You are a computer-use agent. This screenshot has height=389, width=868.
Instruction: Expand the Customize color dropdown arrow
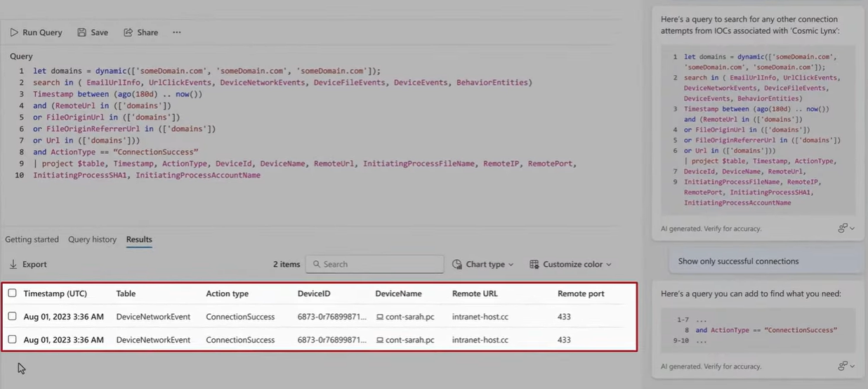[608, 265]
